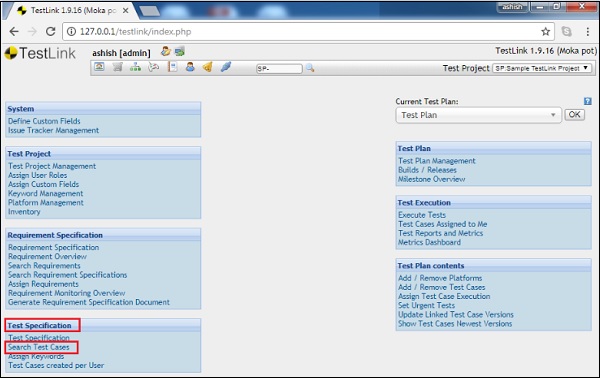Open Metrics Dashboard link
This screenshot has height=378, width=600.
[x=429, y=243]
